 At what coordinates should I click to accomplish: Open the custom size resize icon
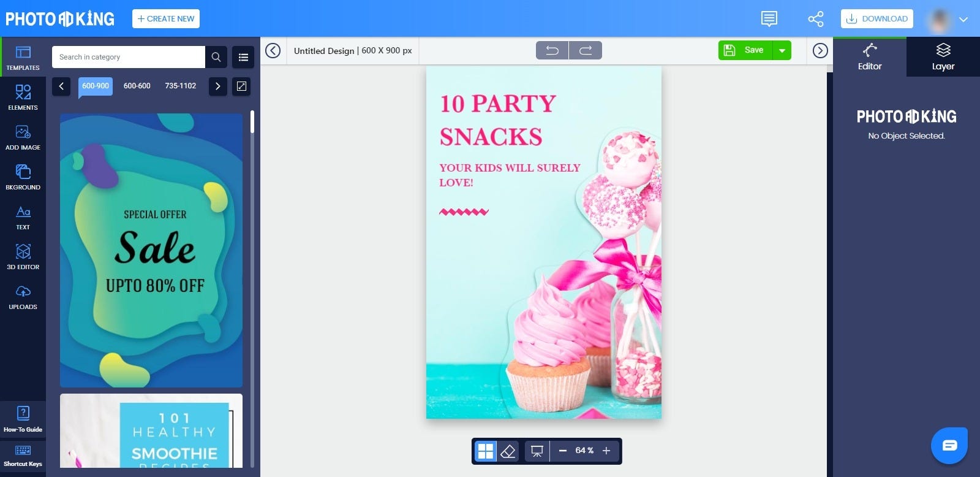tap(242, 86)
